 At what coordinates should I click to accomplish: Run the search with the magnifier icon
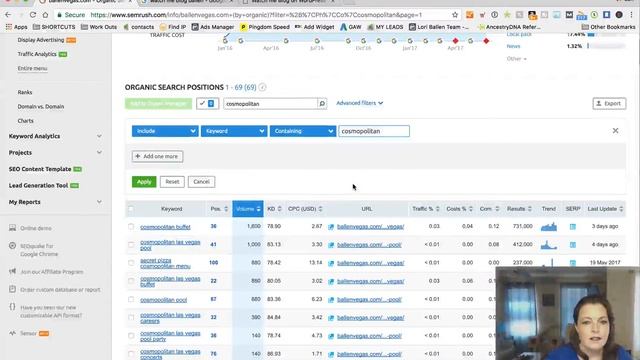pyautogui.click(x=322, y=104)
